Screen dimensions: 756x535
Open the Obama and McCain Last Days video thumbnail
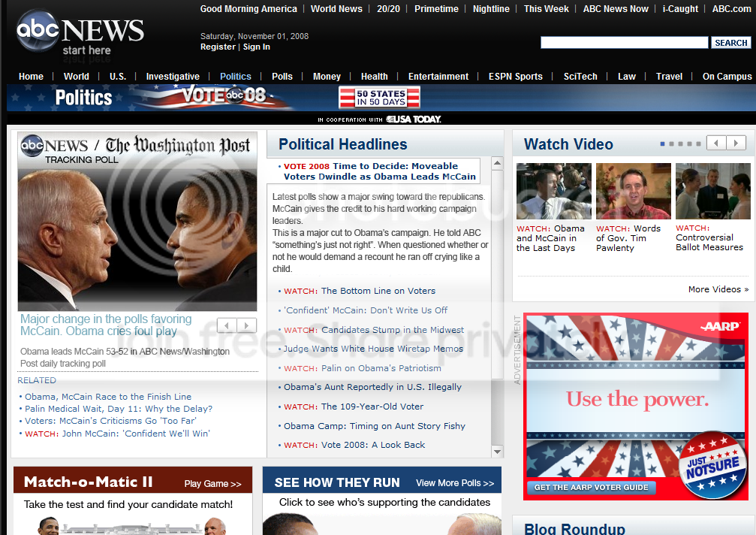coord(553,191)
